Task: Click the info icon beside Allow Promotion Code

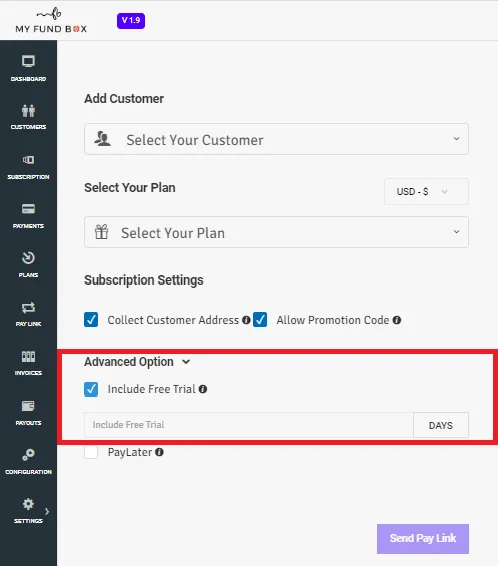Action: pos(397,320)
